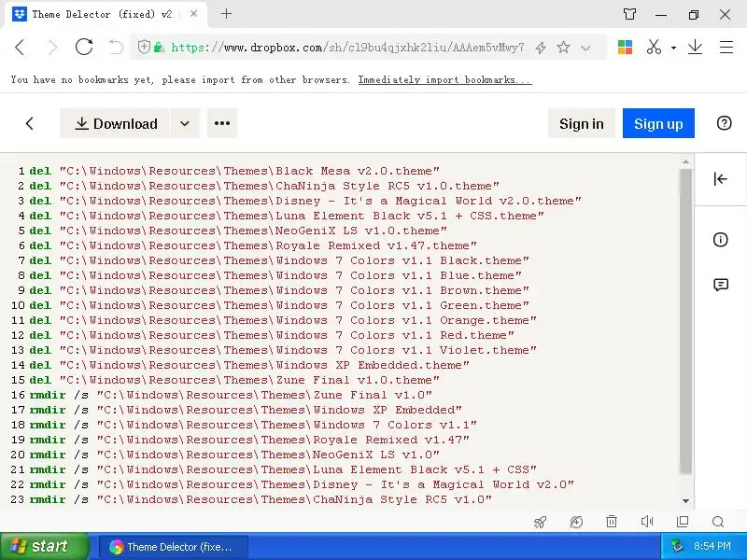Image resolution: width=747 pixels, height=560 pixels.
Task: Click the scissors screenshot tool icon
Action: (655, 47)
